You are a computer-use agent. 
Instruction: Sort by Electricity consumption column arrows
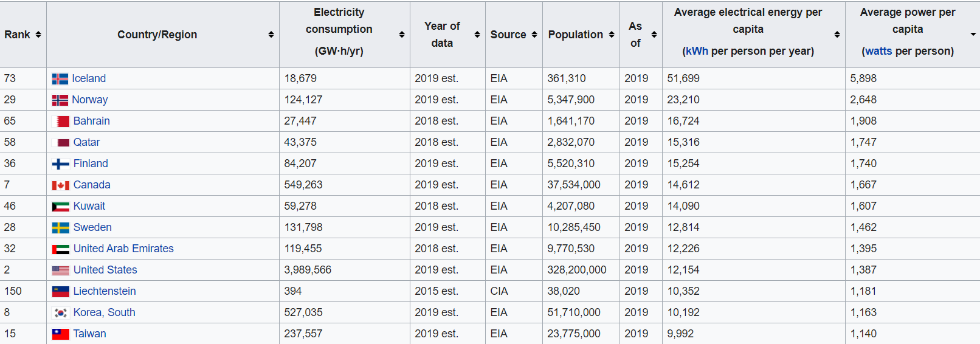tap(402, 35)
